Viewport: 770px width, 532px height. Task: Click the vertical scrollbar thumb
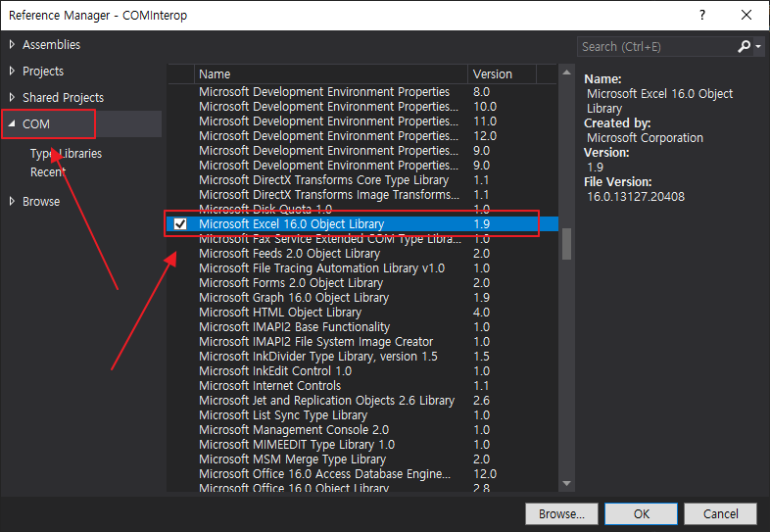[566, 244]
